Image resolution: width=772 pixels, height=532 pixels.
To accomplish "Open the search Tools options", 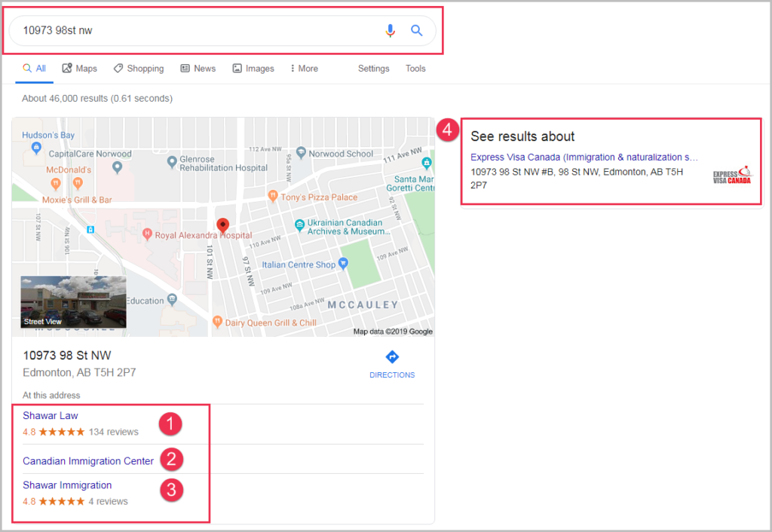I will (415, 69).
